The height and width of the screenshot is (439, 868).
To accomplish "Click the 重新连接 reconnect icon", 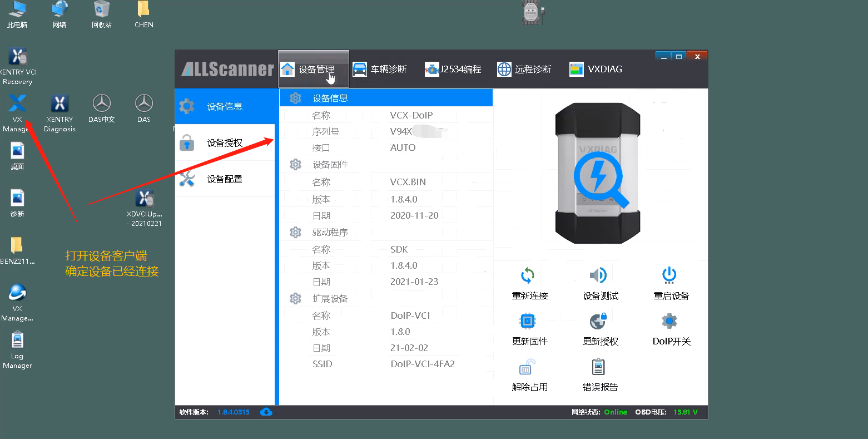I will pos(528,275).
